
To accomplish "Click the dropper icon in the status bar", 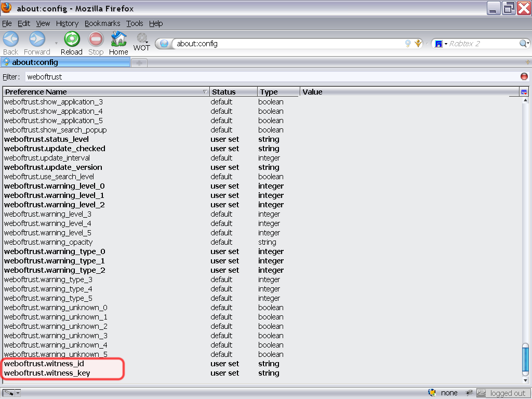I will pyautogui.click(x=9, y=393).
